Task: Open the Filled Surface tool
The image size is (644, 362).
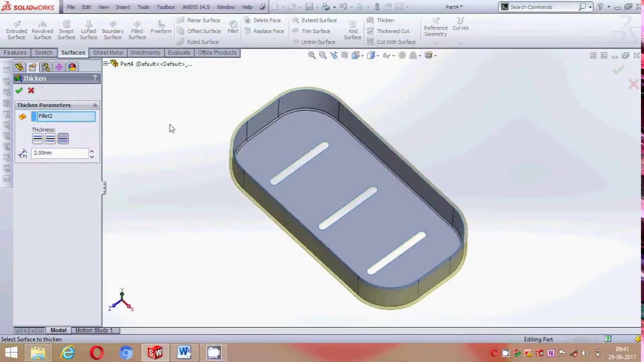Action: pos(137,30)
